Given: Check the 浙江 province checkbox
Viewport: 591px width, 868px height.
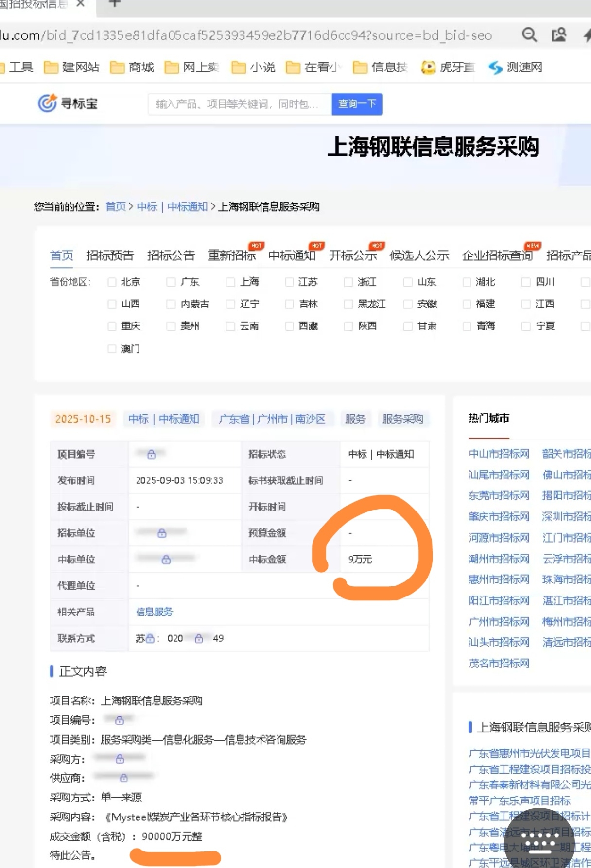Looking at the screenshot, I should (348, 282).
